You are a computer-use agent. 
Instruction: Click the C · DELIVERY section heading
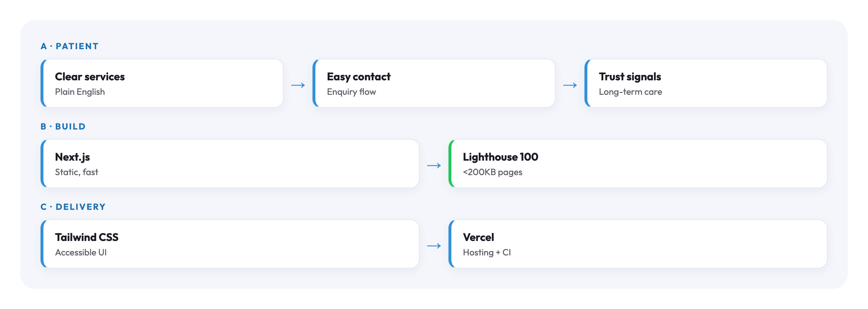click(73, 207)
